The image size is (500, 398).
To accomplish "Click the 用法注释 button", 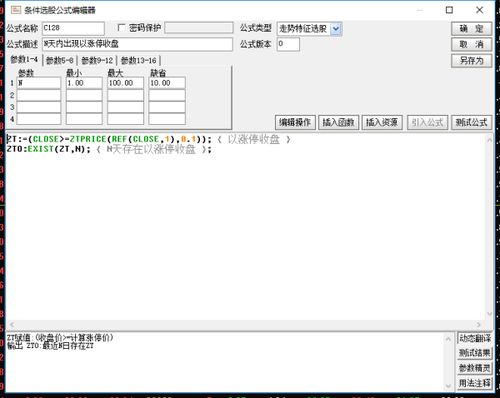I will tap(475, 383).
